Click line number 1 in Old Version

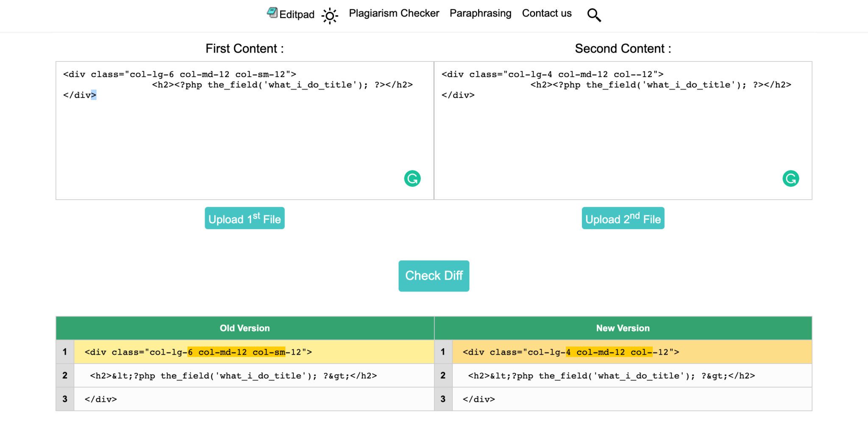[x=65, y=352]
